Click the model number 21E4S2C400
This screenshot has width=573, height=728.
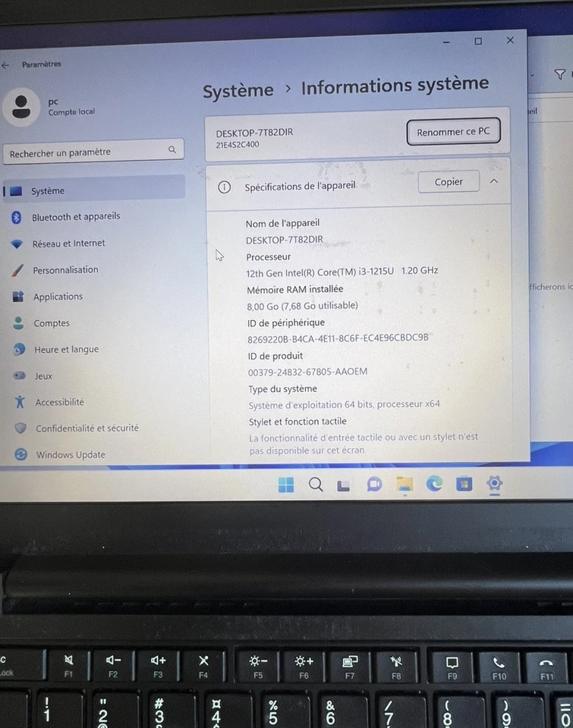point(238,145)
